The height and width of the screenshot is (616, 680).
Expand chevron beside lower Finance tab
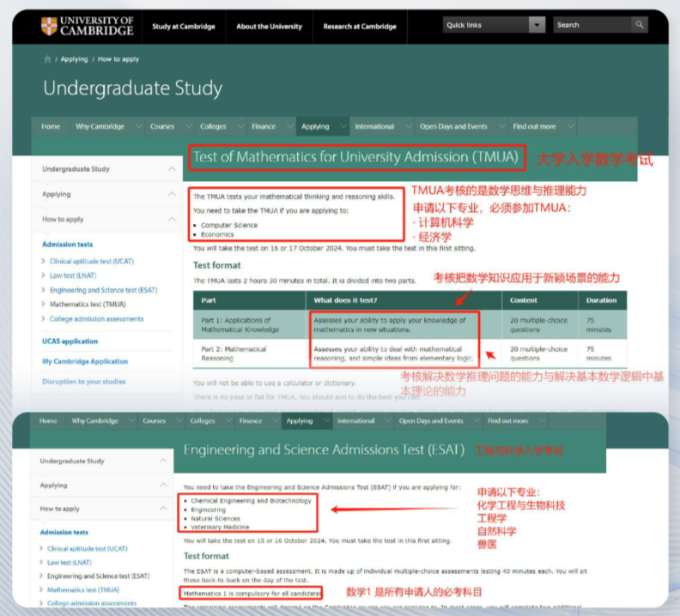pos(275,420)
